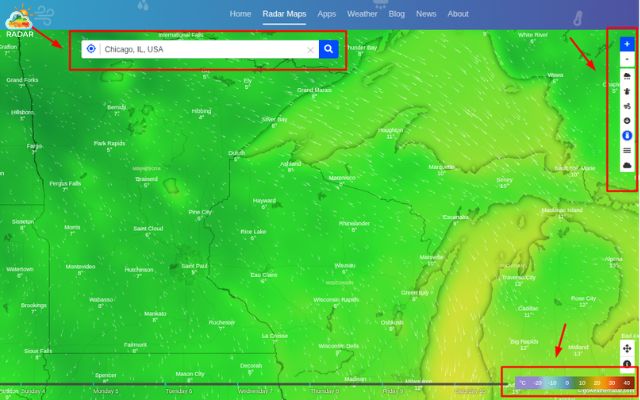Click the Hayward city label

(x=264, y=201)
